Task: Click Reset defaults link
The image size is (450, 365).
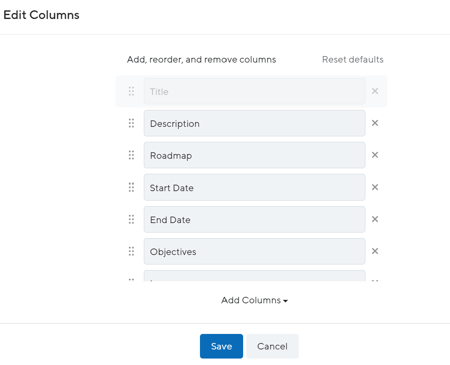Action: tap(353, 60)
